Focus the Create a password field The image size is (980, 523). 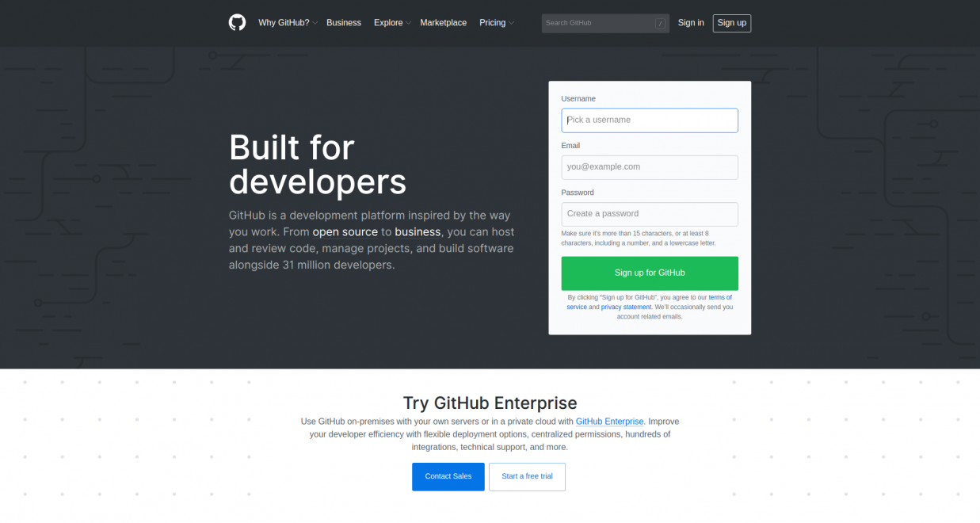tap(650, 214)
